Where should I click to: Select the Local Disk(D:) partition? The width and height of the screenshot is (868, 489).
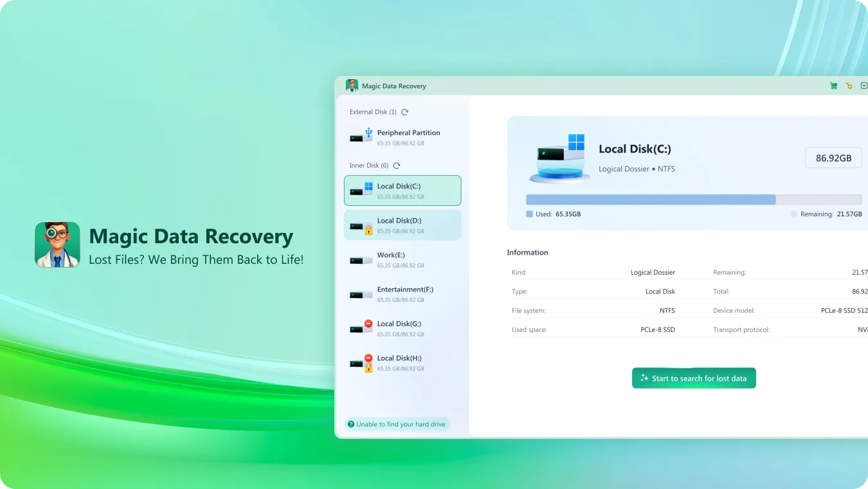pos(402,225)
